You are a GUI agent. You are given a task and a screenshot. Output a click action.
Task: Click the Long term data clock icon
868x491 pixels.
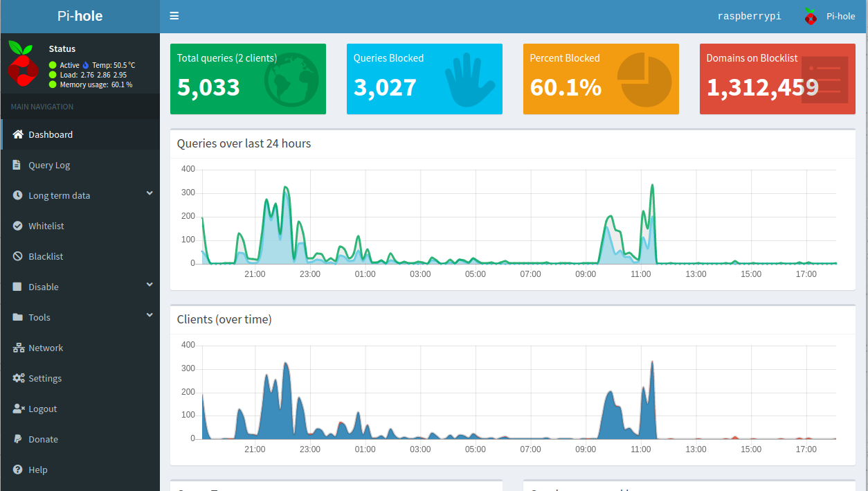[x=17, y=195]
